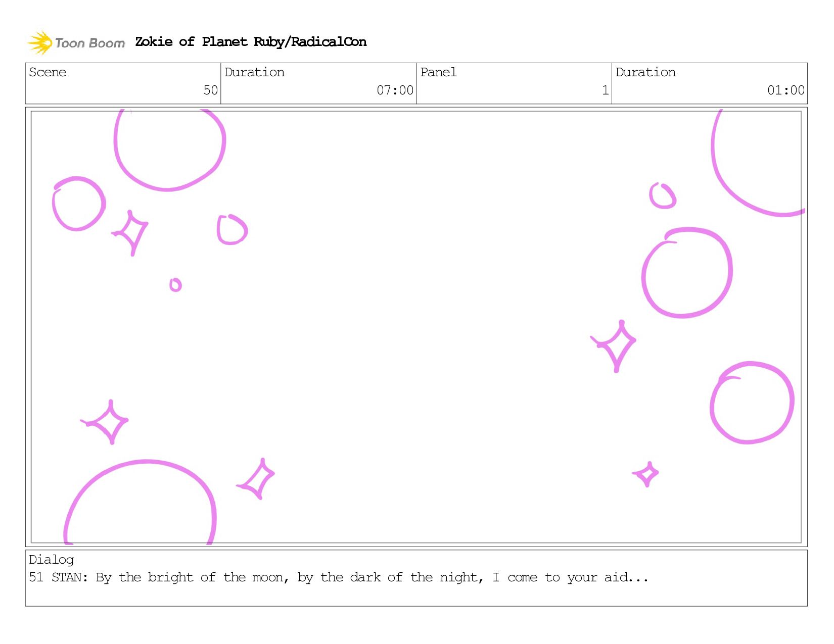Click the 'Panel' header label
834x644 pixels.
coord(438,72)
